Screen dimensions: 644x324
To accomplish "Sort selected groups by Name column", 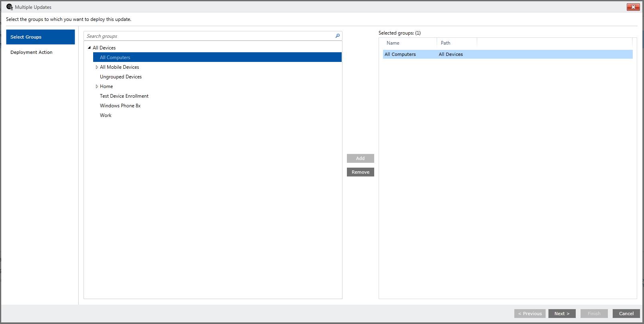I will click(x=408, y=43).
